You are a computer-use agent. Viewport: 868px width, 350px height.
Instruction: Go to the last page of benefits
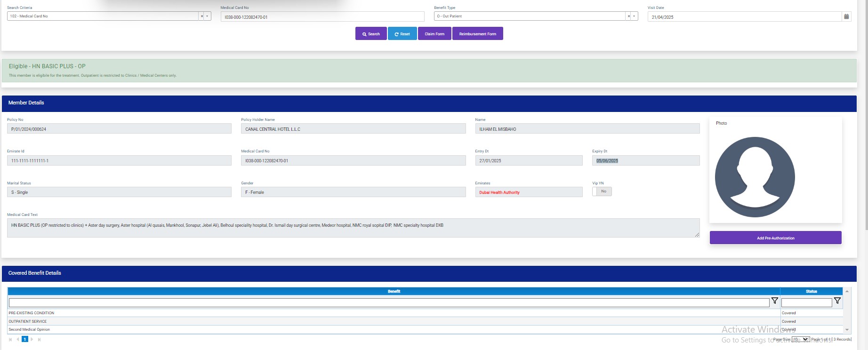pyautogui.click(x=40, y=339)
